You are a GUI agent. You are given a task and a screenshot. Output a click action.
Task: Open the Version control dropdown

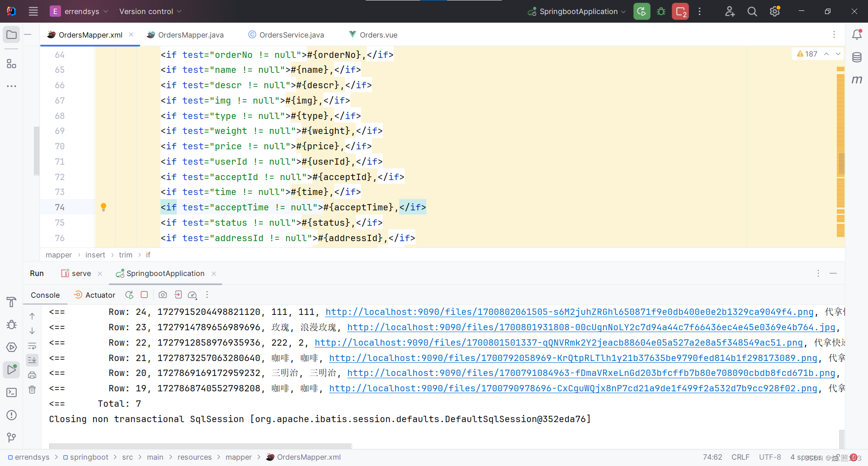coord(150,11)
